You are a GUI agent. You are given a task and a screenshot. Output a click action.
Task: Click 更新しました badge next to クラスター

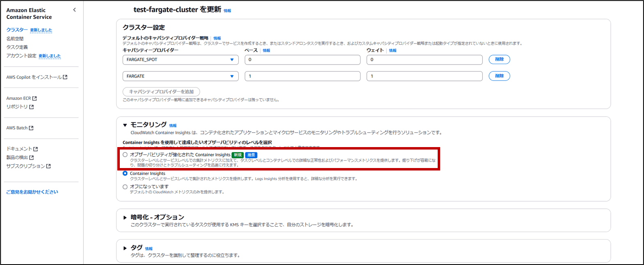click(41, 30)
